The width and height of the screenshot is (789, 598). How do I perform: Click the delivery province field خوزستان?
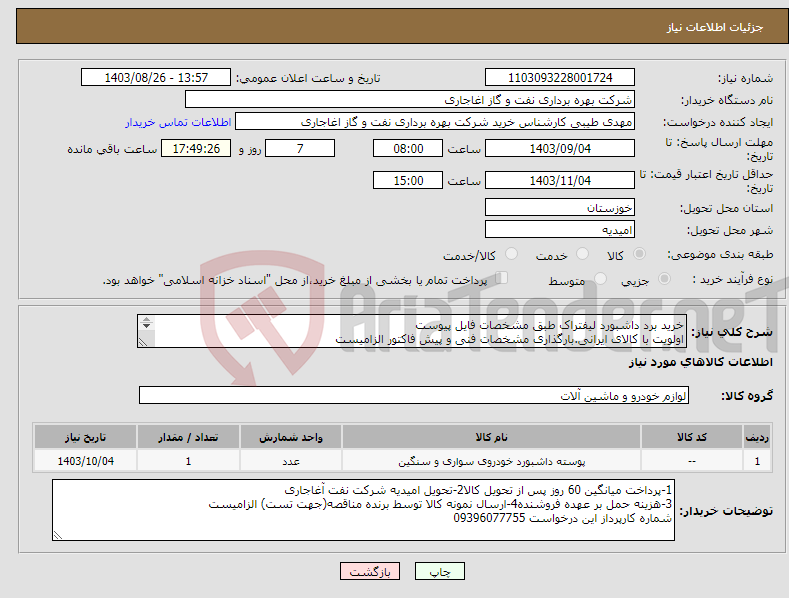560,207
